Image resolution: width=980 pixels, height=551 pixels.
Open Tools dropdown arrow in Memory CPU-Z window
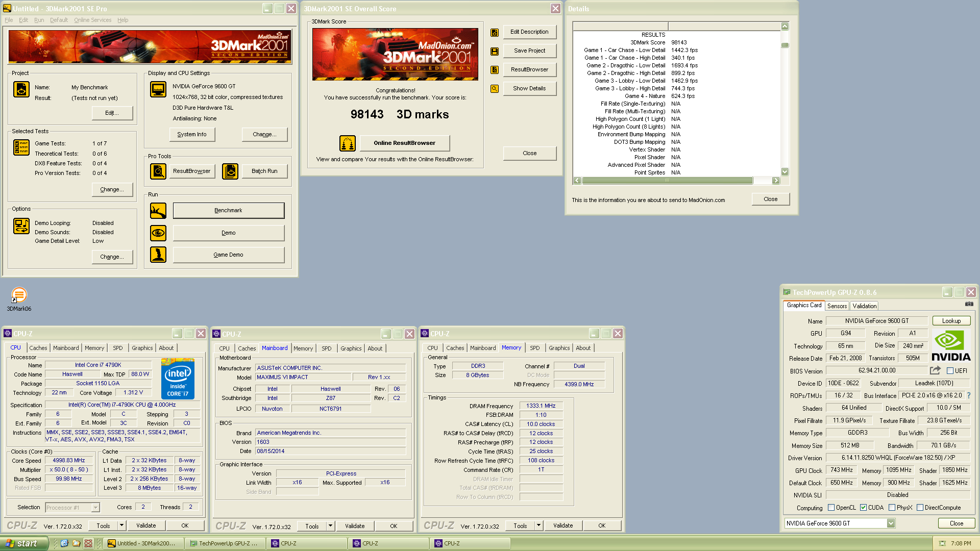[538, 525]
